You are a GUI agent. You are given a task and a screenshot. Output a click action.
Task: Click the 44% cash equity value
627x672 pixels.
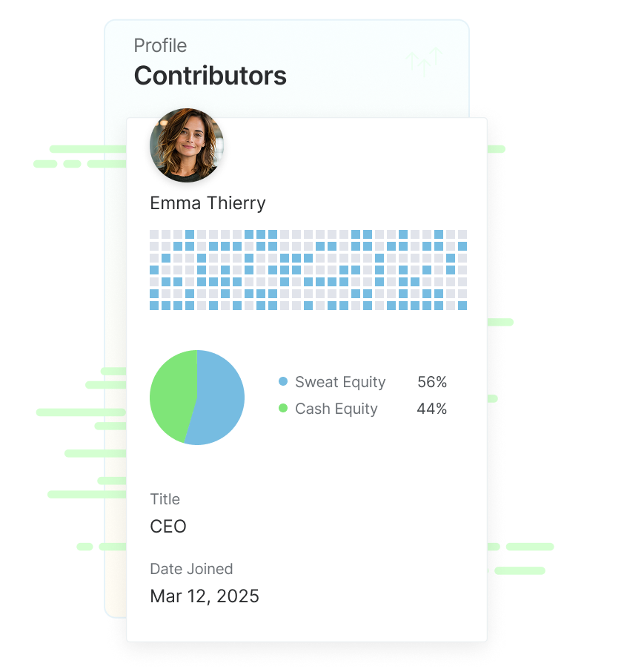click(x=432, y=409)
